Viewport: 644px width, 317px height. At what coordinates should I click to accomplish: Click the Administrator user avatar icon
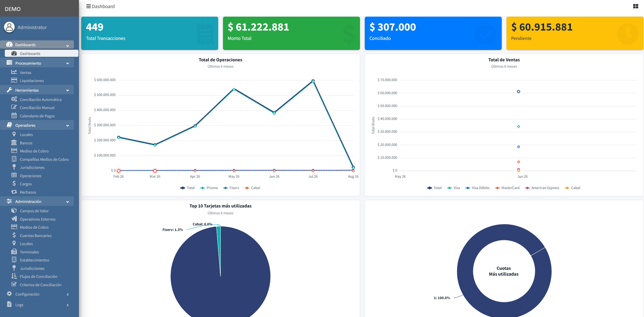pyautogui.click(x=9, y=27)
